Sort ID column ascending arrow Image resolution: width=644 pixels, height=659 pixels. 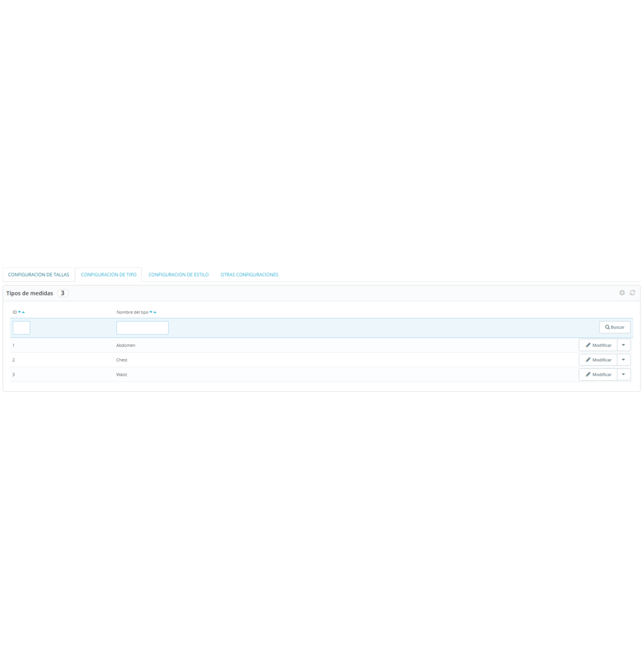point(23,312)
